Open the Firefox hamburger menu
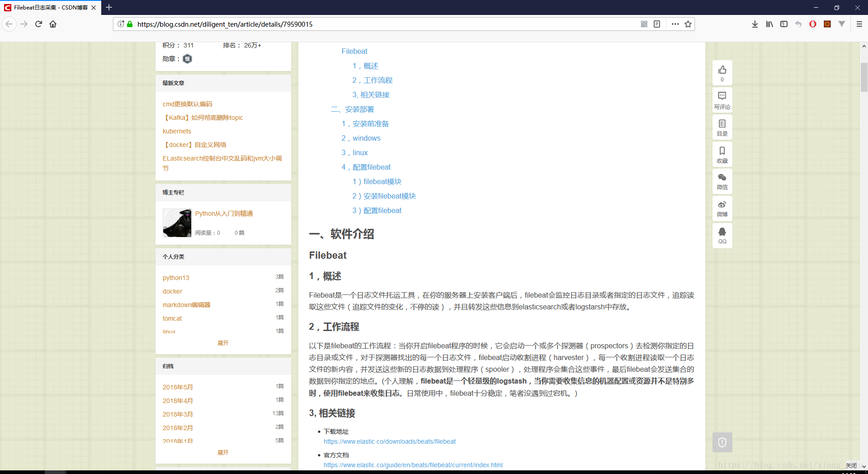The height and width of the screenshot is (474, 868). (x=859, y=24)
